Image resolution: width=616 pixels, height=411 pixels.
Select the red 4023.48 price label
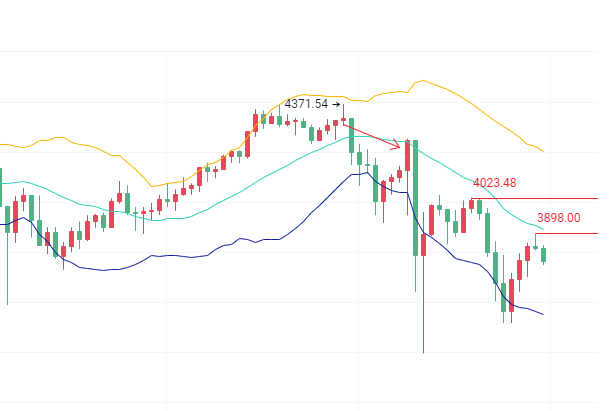pos(495,183)
